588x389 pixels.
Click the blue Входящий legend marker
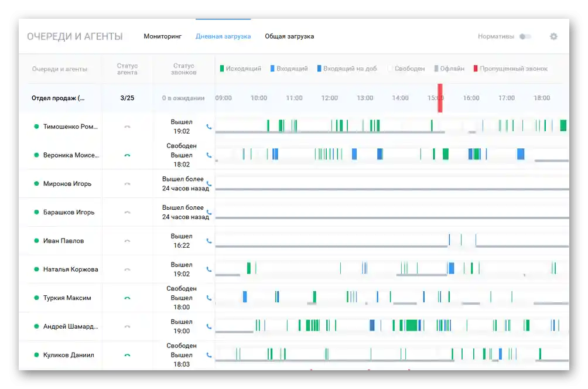(x=273, y=69)
